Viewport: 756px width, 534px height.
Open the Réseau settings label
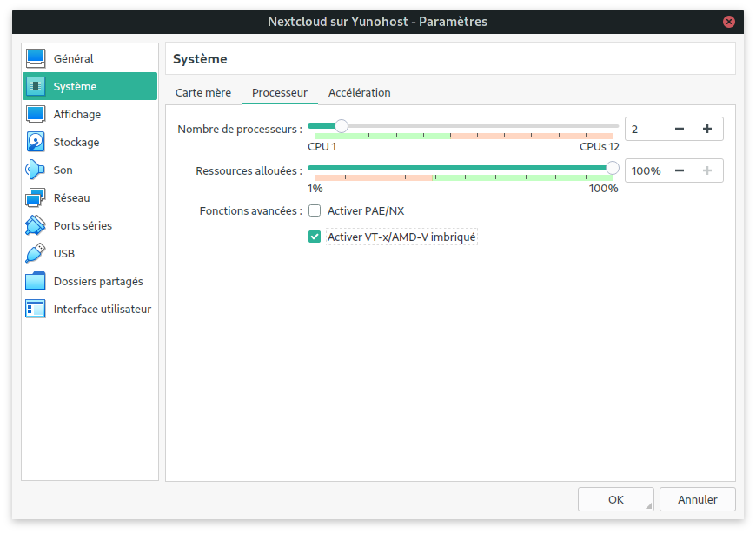(x=72, y=197)
